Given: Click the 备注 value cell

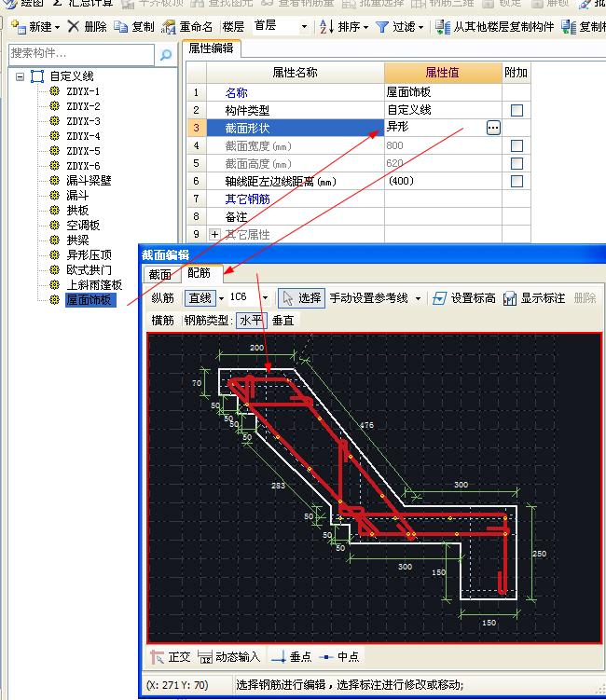Looking at the screenshot, I should click(443, 216).
